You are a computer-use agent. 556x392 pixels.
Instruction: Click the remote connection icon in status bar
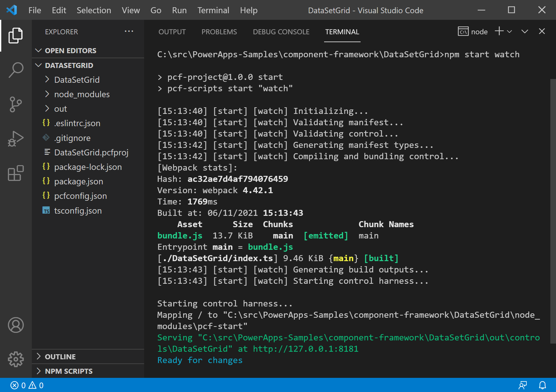[523, 385]
